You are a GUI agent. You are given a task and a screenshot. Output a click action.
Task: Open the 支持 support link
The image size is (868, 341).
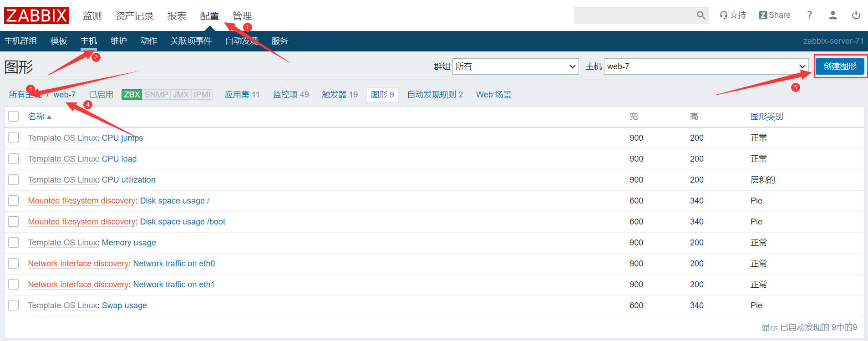[x=733, y=15]
